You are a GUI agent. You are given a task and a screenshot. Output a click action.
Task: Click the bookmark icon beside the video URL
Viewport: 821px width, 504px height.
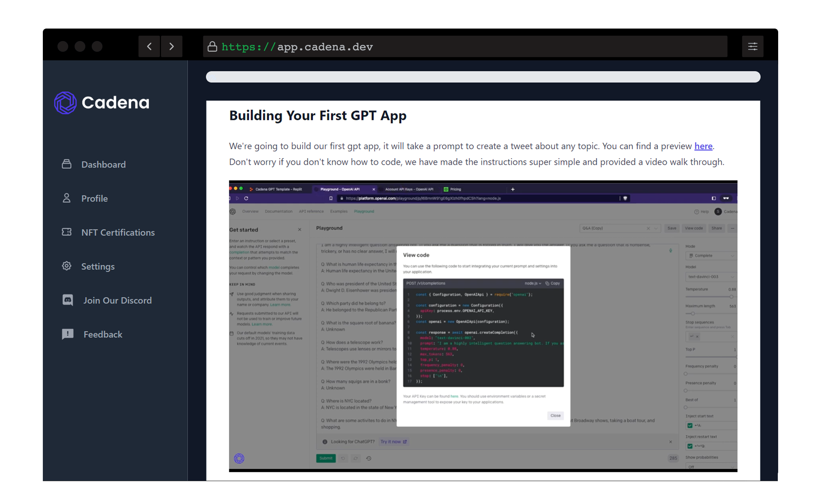coord(331,198)
